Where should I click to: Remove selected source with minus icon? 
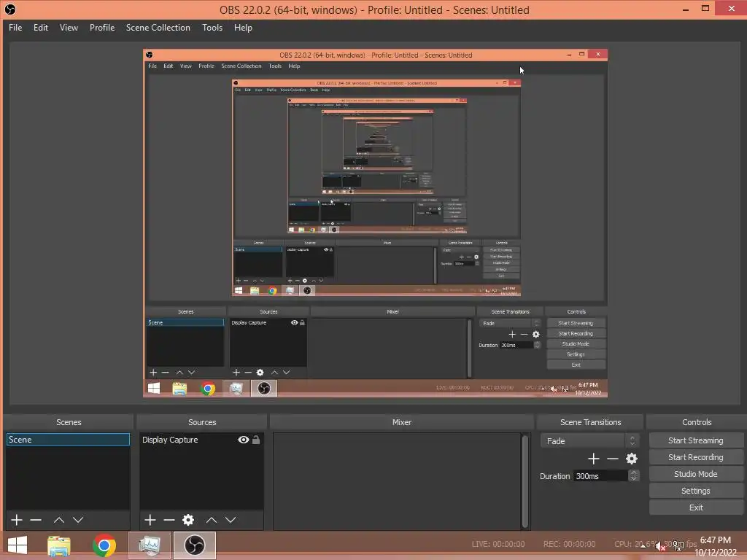click(169, 519)
